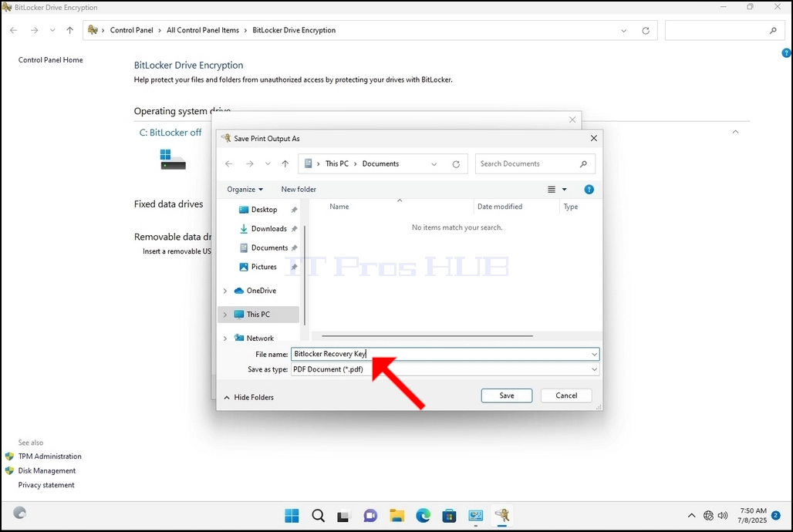Change the view layout icon
The height and width of the screenshot is (532, 793).
pyautogui.click(x=552, y=189)
